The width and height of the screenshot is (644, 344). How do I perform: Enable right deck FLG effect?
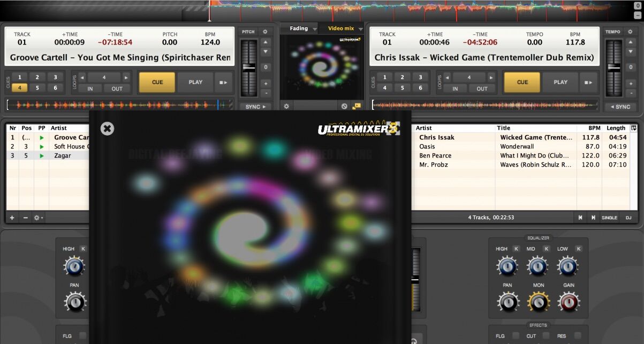pos(516,336)
